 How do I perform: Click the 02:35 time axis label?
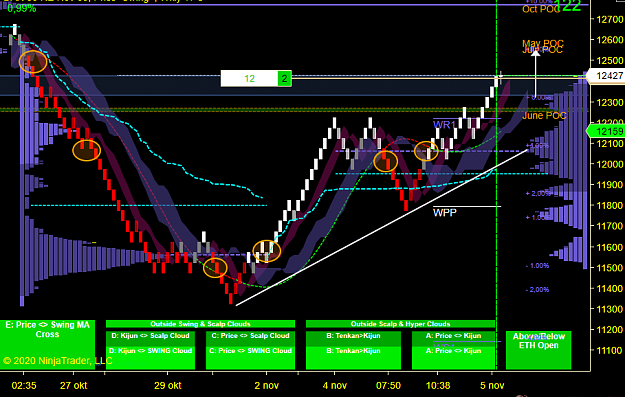[24, 385]
